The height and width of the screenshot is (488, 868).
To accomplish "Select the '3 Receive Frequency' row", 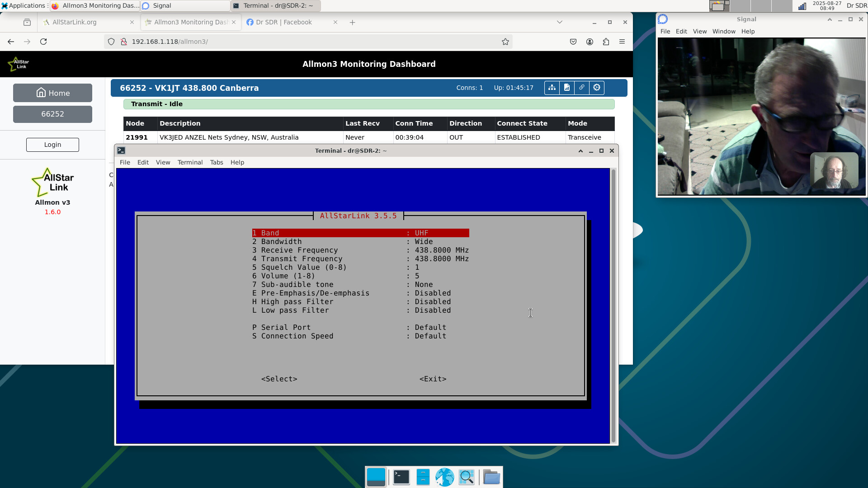I will point(360,250).
